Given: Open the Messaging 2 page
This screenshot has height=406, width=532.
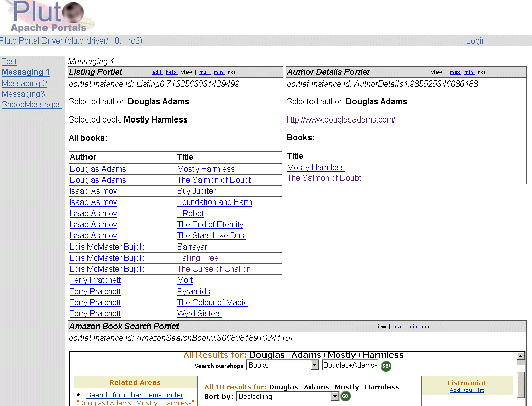Looking at the screenshot, I should (x=24, y=83).
